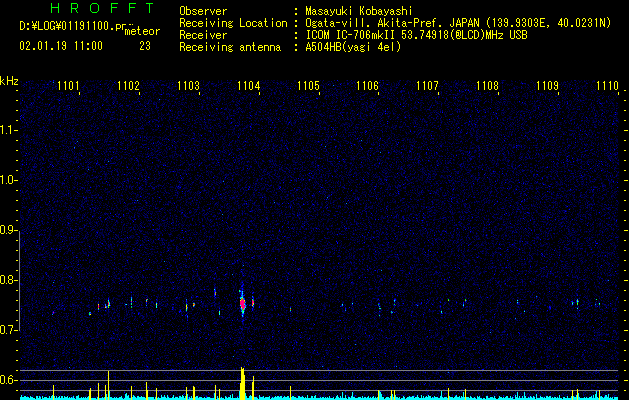Click the strong red meteor echo near 1104

pyautogui.click(x=242, y=303)
